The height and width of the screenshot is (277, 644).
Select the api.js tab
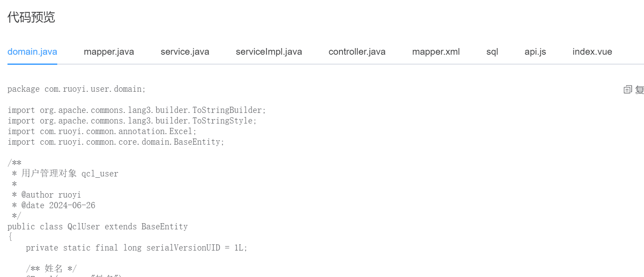tap(535, 52)
